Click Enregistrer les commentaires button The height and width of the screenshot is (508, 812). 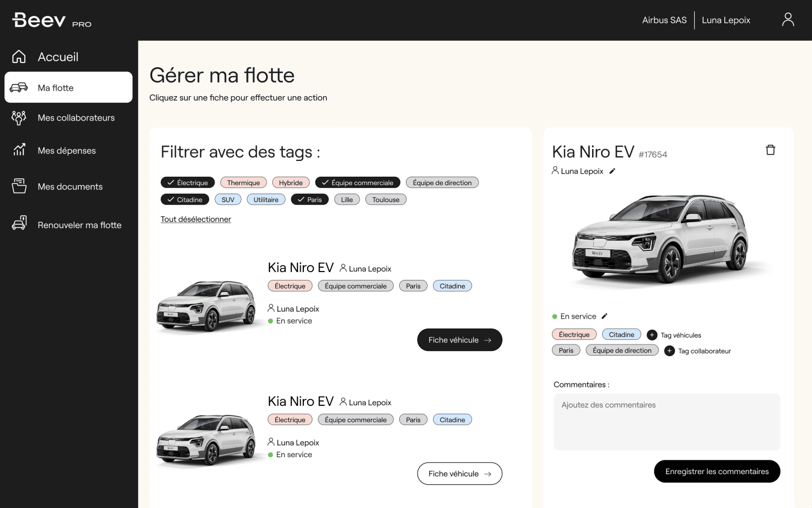pyautogui.click(x=717, y=471)
